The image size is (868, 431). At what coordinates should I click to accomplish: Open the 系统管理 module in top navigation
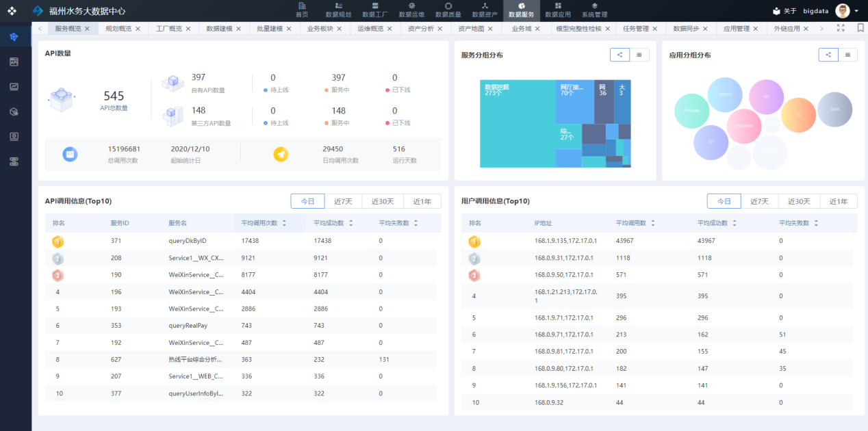[x=594, y=10]
